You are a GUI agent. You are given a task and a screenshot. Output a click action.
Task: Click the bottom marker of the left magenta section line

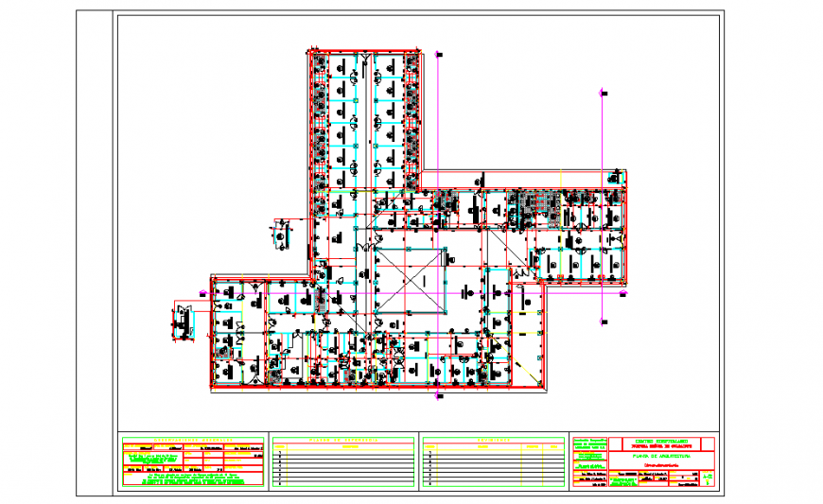(x=439, y=396)
